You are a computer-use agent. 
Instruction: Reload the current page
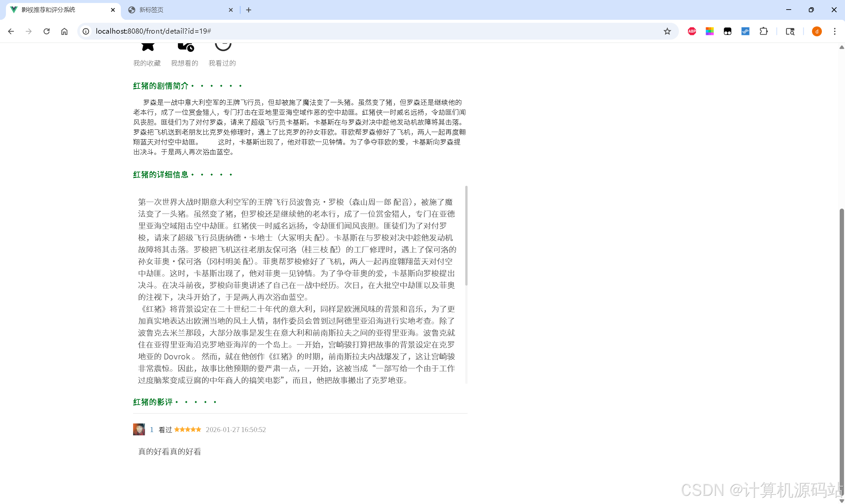[47, 31]
